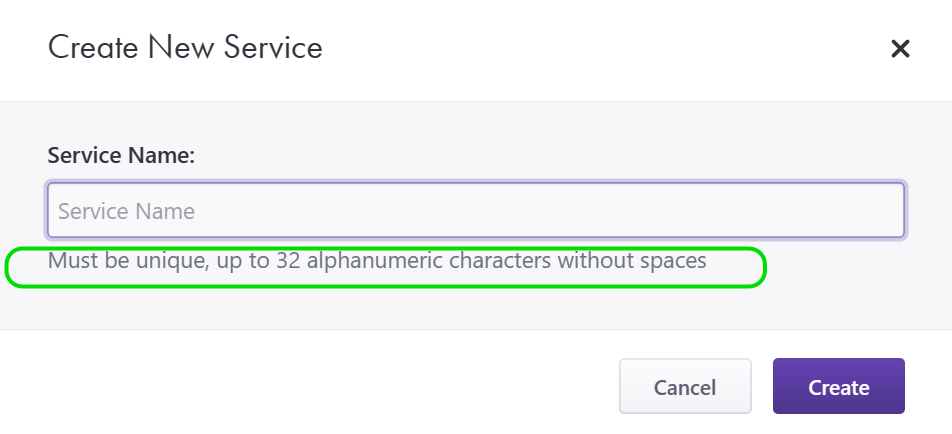This screenshot has width=952, height=434.
Task: Click the dialog header title text
Action: [185, 47]
